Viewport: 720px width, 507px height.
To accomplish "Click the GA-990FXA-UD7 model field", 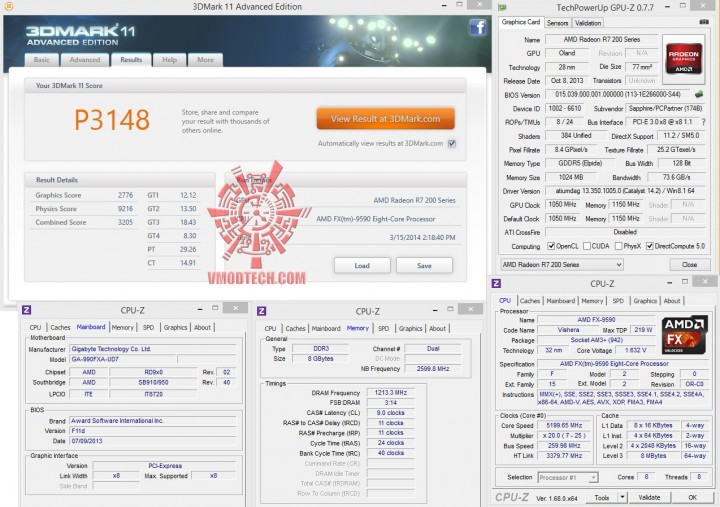I will pos(123,359).
